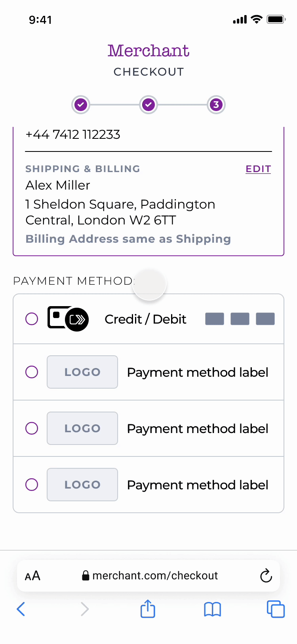
Task: Click the Merchant logo title
Action: (148, 51)
